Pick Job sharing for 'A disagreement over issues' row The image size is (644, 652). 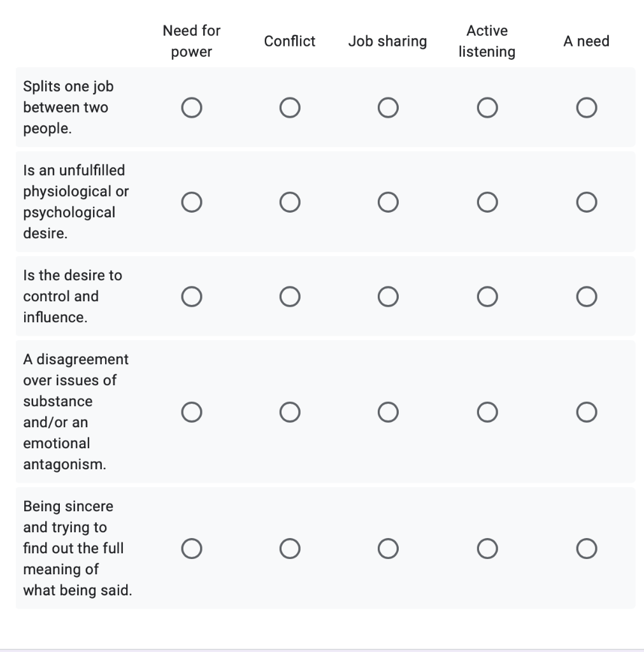[x=388, y=412]
